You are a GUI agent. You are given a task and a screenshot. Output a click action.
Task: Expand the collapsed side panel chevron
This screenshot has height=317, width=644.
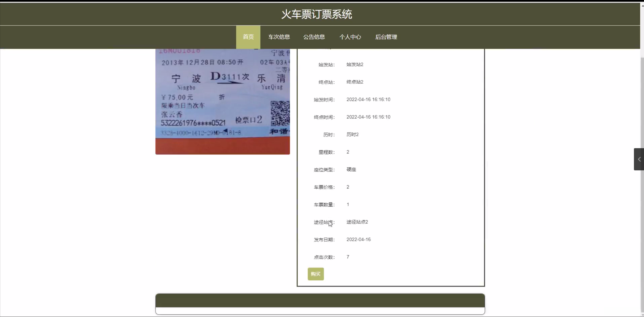pos(639,159)
